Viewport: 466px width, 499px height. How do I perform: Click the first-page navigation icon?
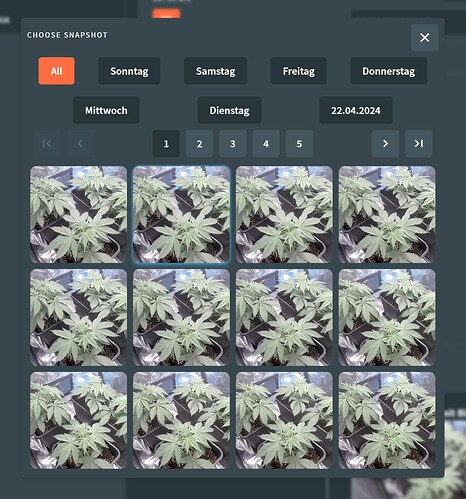[47, 144]
